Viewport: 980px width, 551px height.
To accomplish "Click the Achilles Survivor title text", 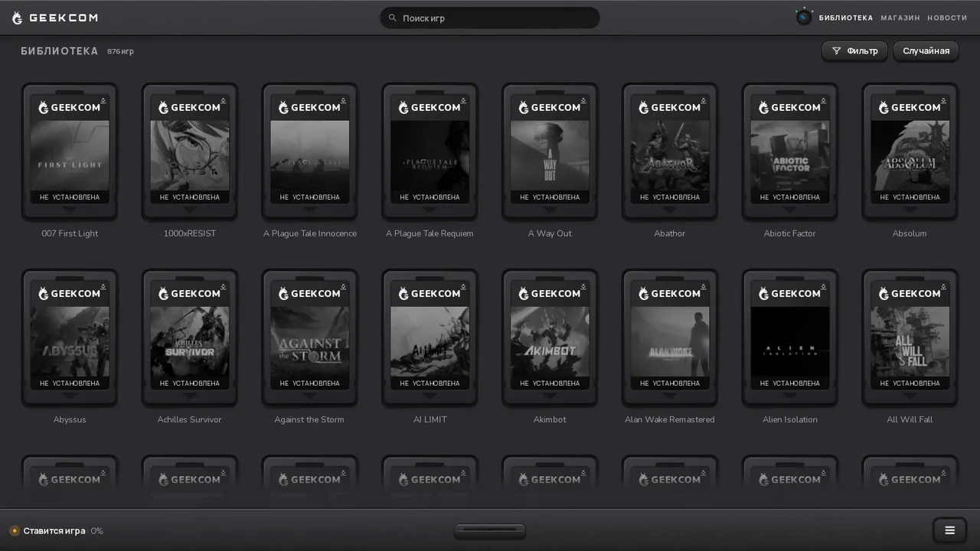I will click(x=190, y=419).
